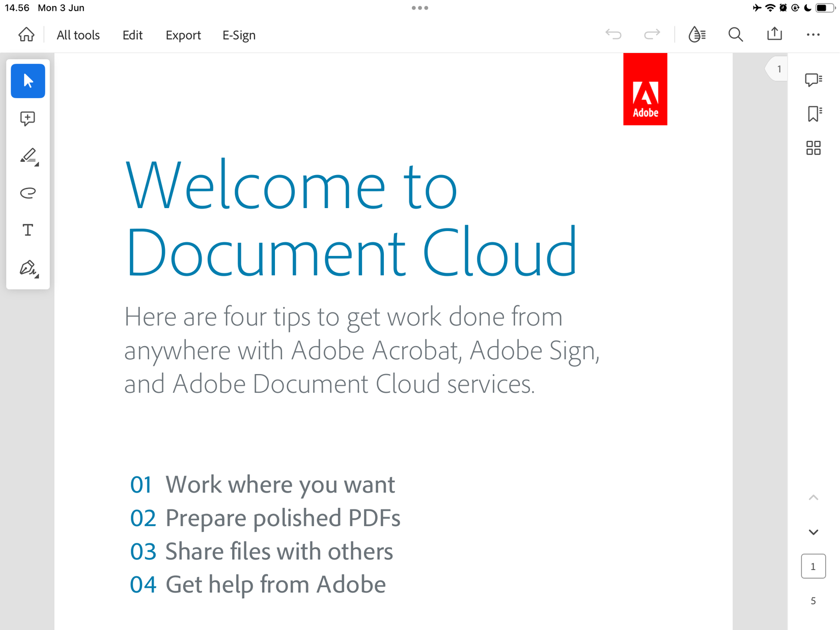Open the All tools menu
840x630 pixels.
point(77,35)
